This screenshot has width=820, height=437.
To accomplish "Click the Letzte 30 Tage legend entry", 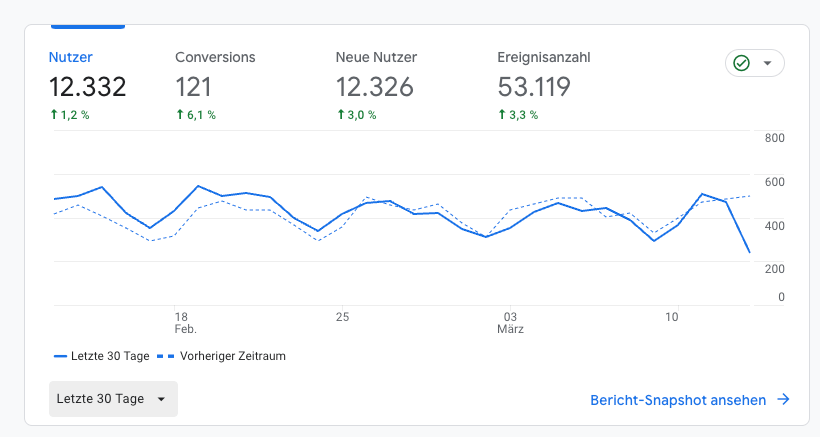I will [101, 356].
